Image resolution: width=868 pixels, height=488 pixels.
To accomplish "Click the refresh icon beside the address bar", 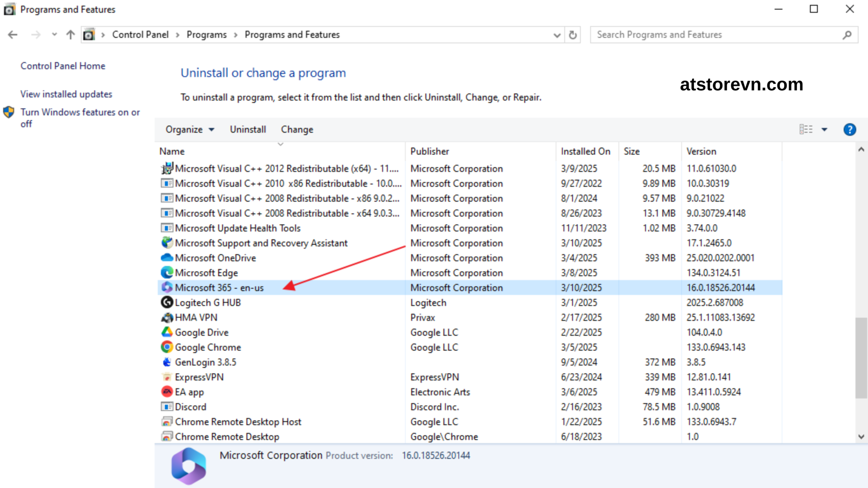I will [573, 34].
